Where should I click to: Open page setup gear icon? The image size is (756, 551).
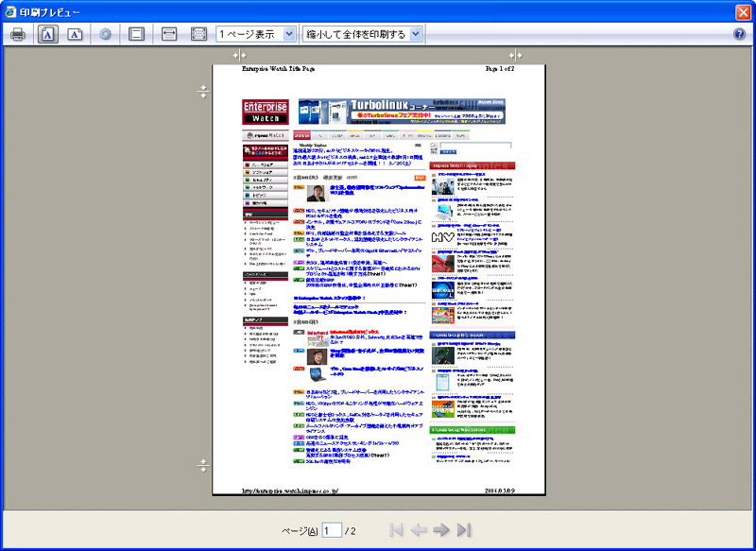click(x=106, y=34)
